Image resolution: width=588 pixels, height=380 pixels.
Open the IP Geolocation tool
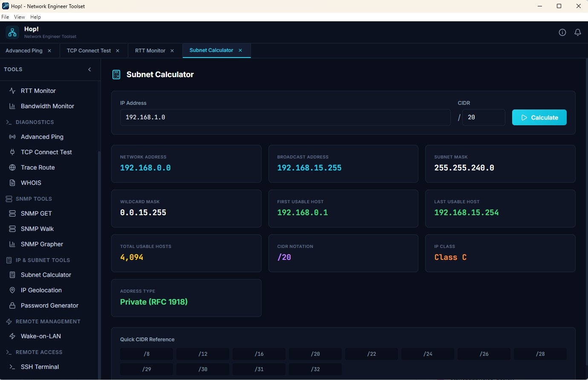pyautogui.click(x=41, y=290)
